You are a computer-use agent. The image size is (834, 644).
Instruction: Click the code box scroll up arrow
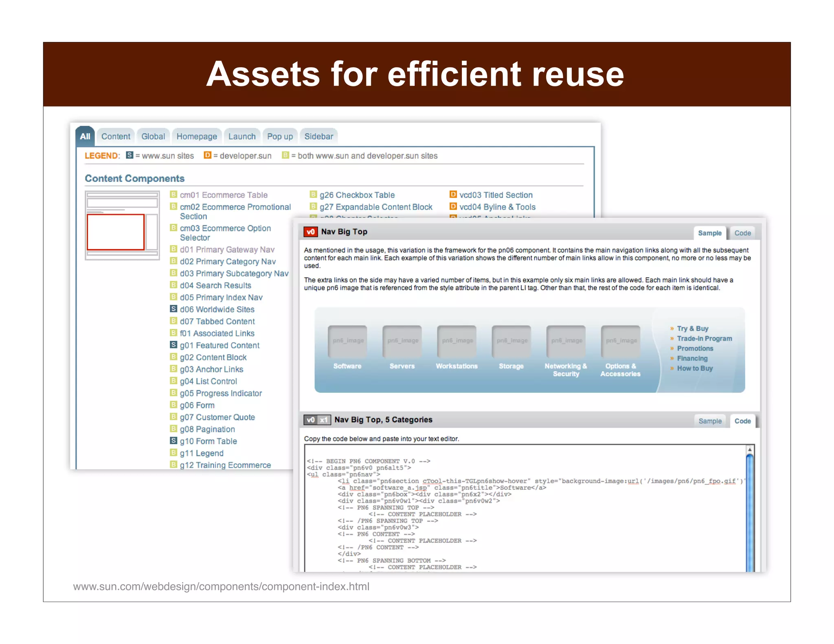coord(749,449)
